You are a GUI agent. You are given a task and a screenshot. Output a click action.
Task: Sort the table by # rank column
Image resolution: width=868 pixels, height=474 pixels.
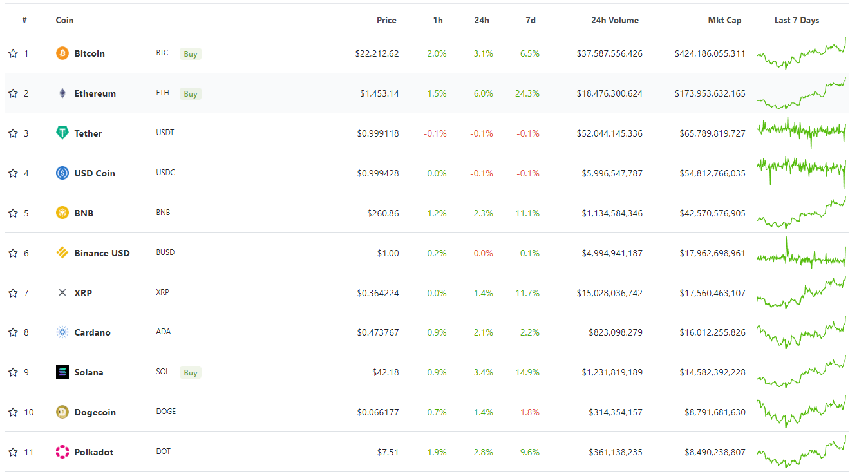click(x=24, y=20)
